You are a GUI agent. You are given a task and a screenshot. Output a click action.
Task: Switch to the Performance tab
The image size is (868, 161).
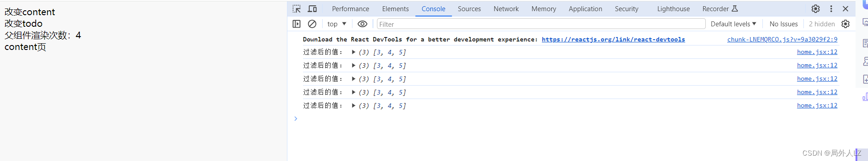point(351,9)
